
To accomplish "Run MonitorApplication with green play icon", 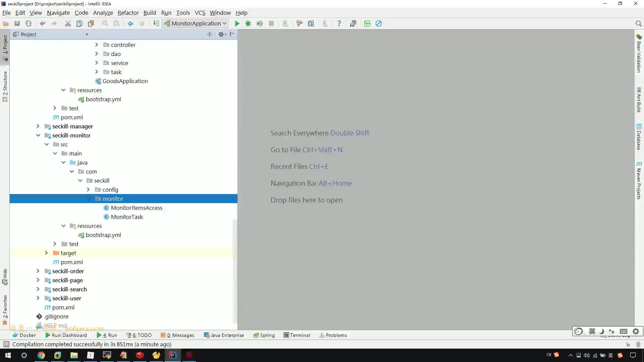I will (237, 23).
